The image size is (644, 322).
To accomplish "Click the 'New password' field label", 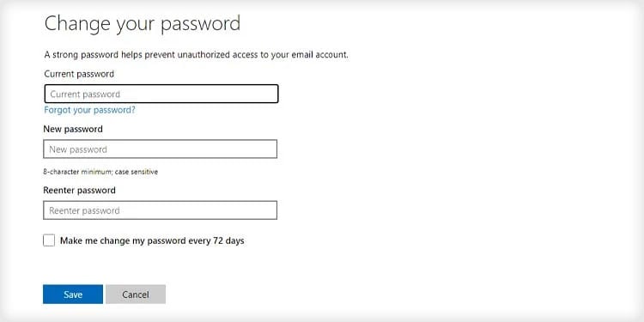I will 73,129.
